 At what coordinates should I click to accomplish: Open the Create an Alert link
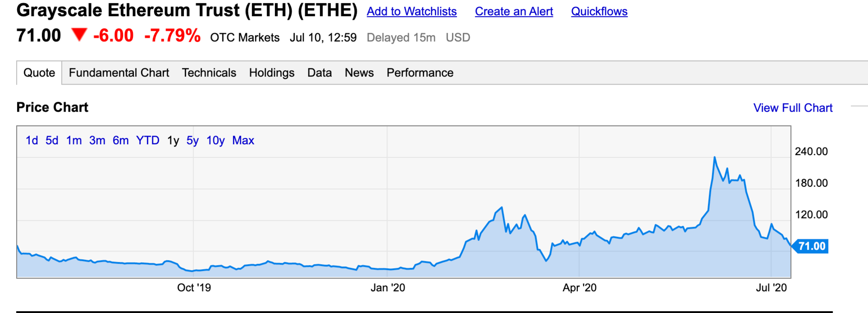514,11
